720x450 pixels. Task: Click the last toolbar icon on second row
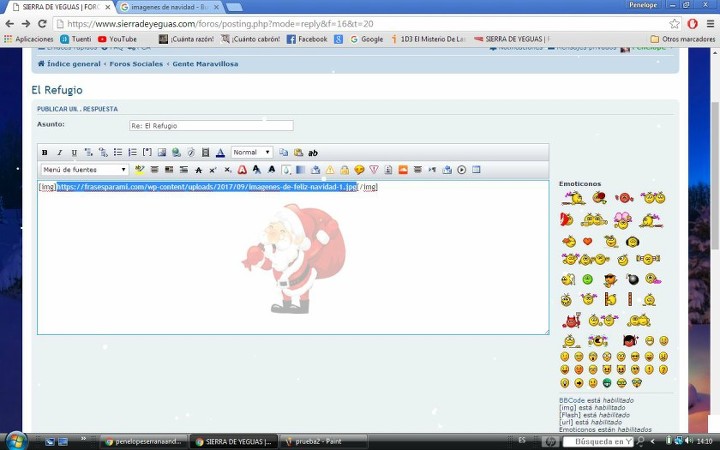(x=476, y=170)
